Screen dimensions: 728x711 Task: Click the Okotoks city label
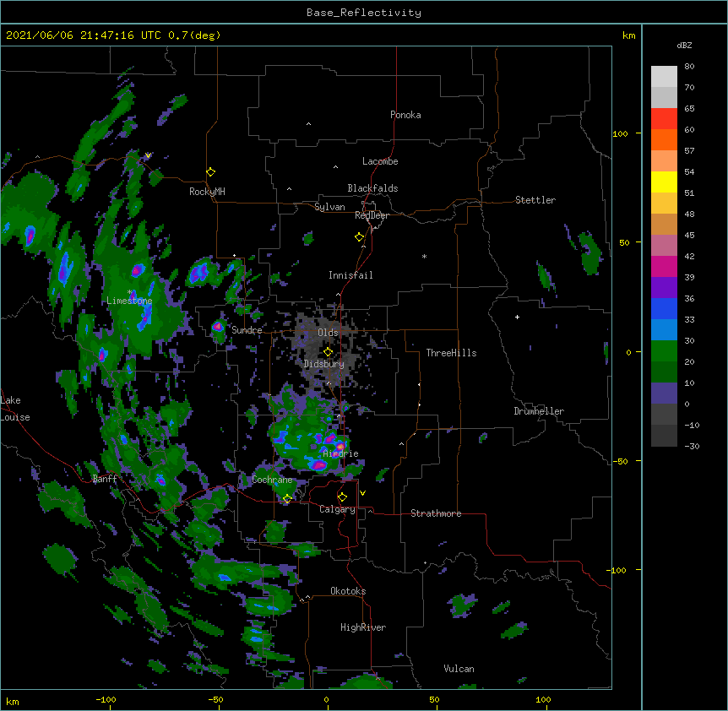click(348, 591)
